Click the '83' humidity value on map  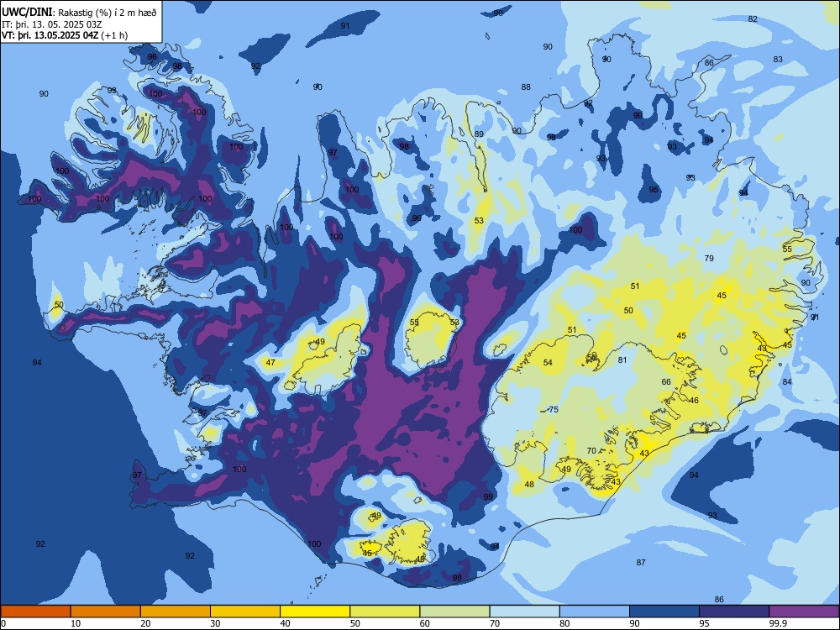(778, 60)
